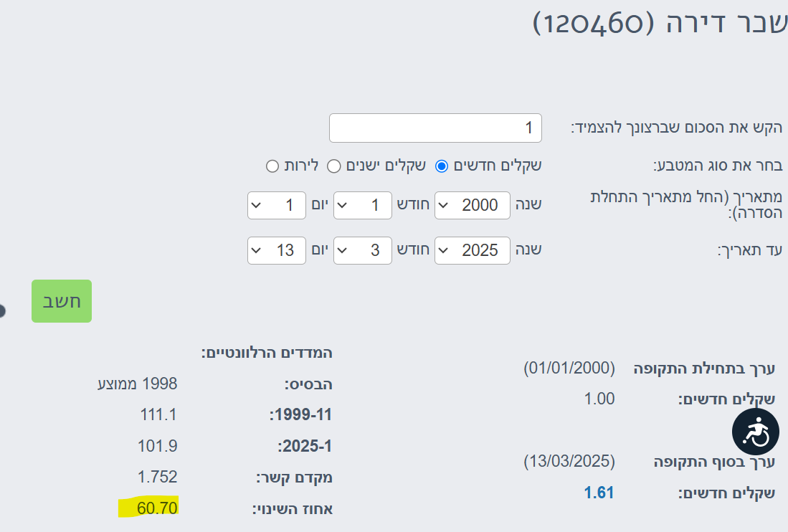Click the 111.1 index value for 1999-11
The image size is (788, 532).
[158, 414]
